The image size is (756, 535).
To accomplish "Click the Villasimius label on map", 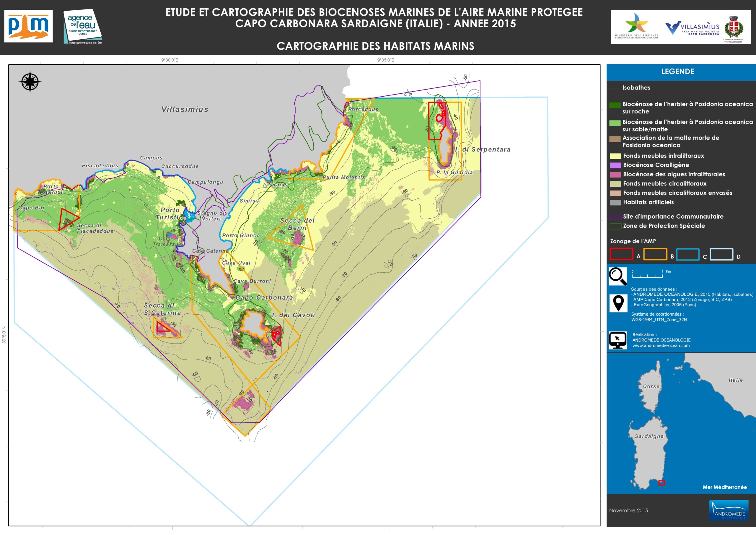I will [185, 109].
